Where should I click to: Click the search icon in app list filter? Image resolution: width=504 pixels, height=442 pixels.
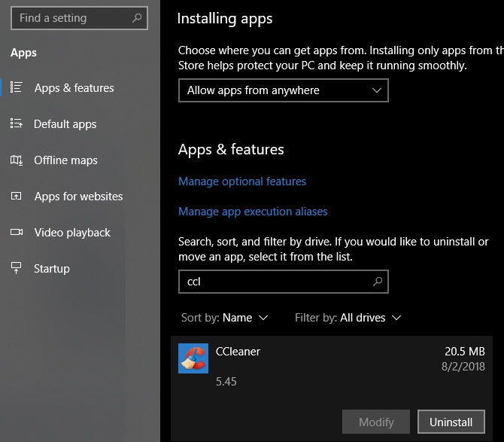[378, 282]
